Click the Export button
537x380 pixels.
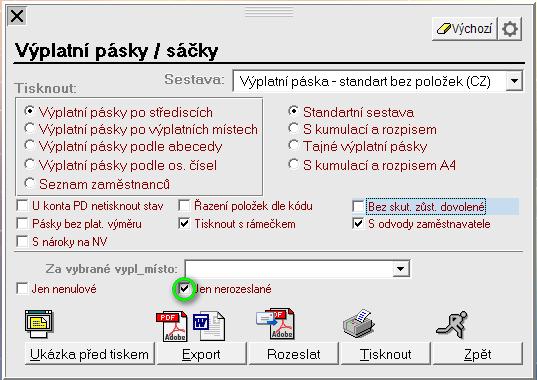tap(201, 354)
